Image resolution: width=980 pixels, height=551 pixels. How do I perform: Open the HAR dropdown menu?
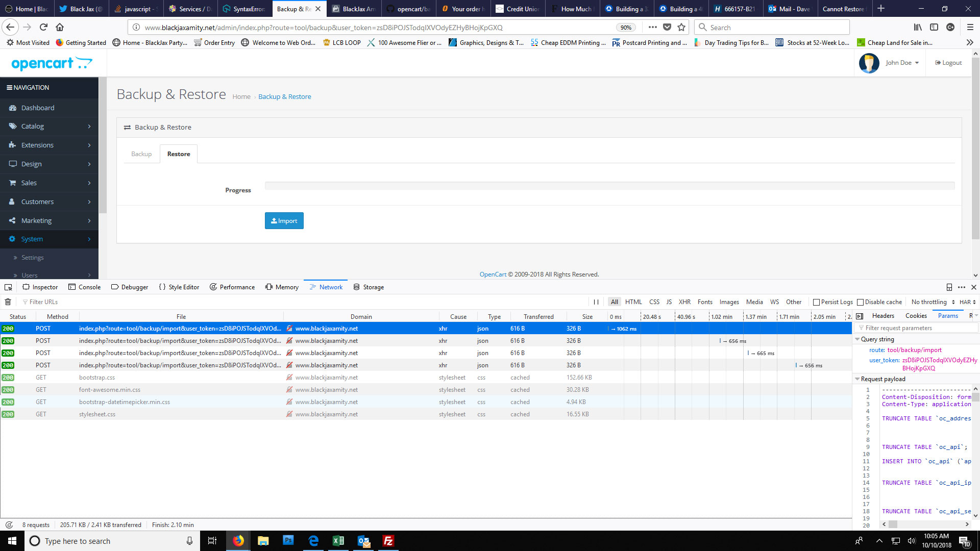(967, 302)
